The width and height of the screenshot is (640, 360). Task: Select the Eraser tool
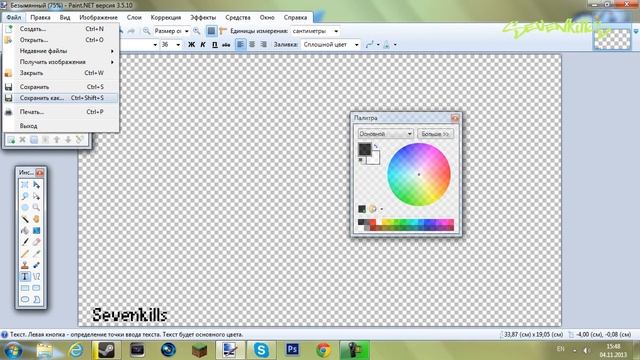point(36,242)
